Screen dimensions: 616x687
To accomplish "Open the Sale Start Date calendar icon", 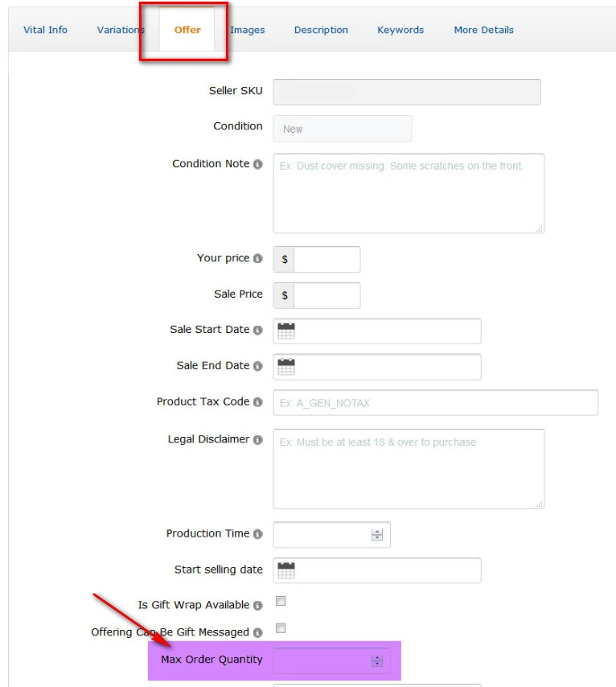I will coord(286,331).
